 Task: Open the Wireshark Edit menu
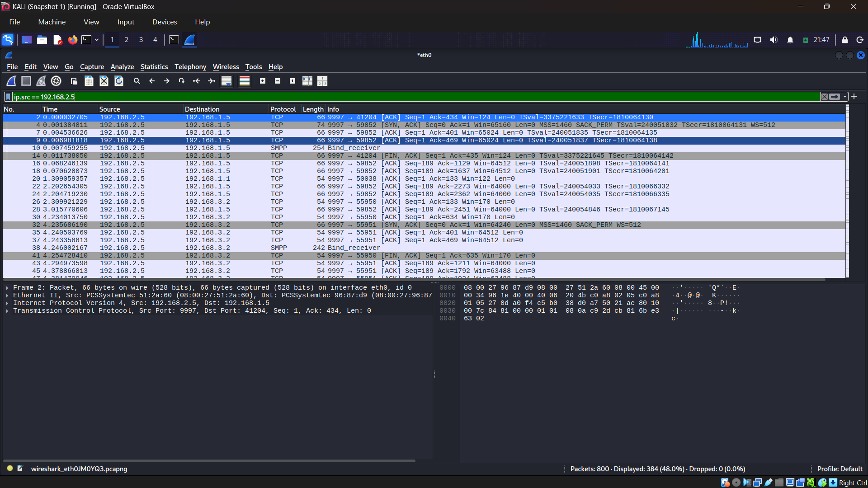tap(30, 67)
